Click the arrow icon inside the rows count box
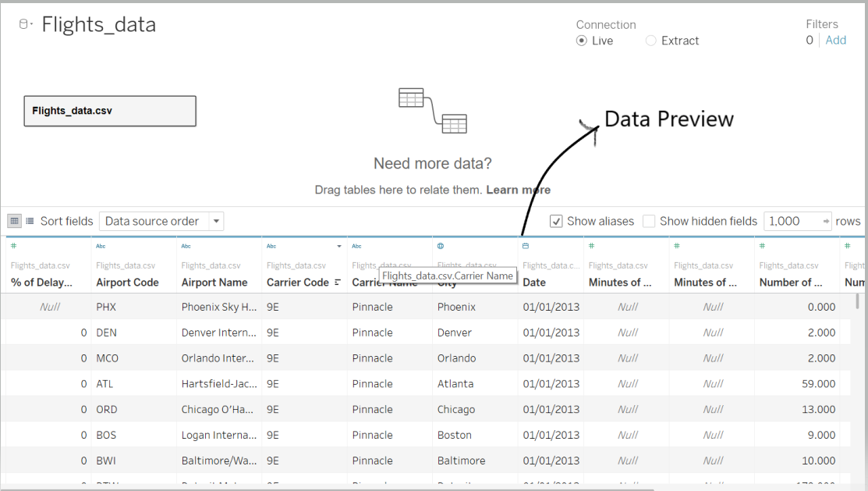868x491 pixels. 826,221
